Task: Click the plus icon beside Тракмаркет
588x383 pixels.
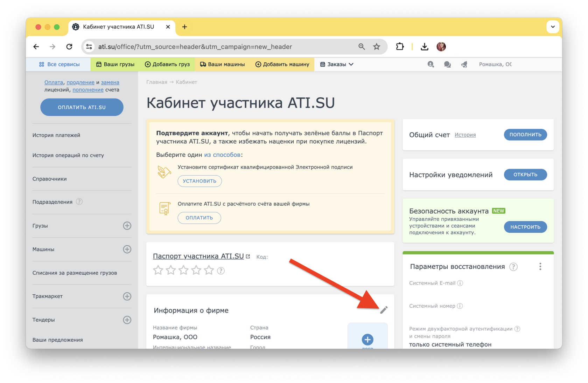Action: (127, 296)
